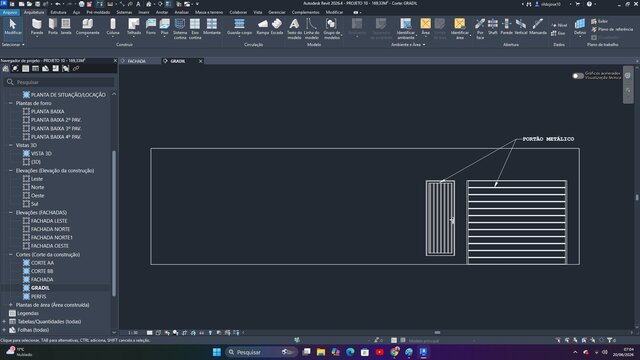The height and width of the screenshot is (360, 640).
Task: Open the Arquivo menu
Action: click(x=10, y=12)
